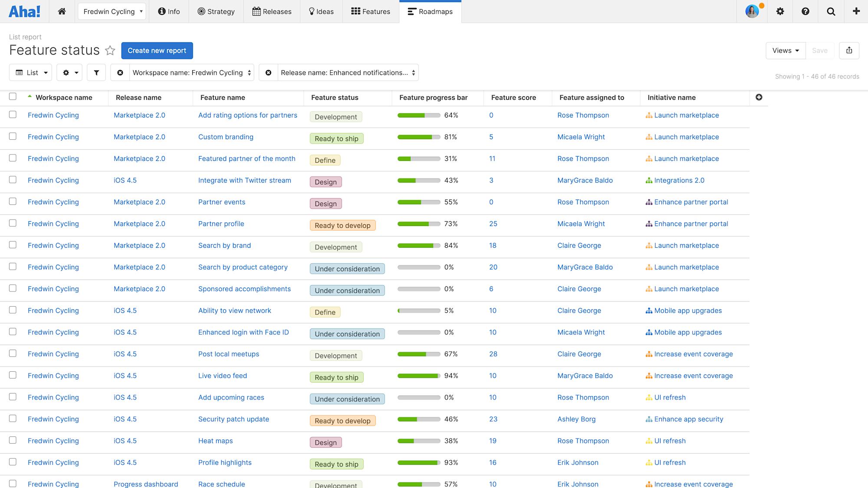Tick the checkbox next to Live video feed
The width and height of the screenshot is (868, 488).
coord(13,375)
